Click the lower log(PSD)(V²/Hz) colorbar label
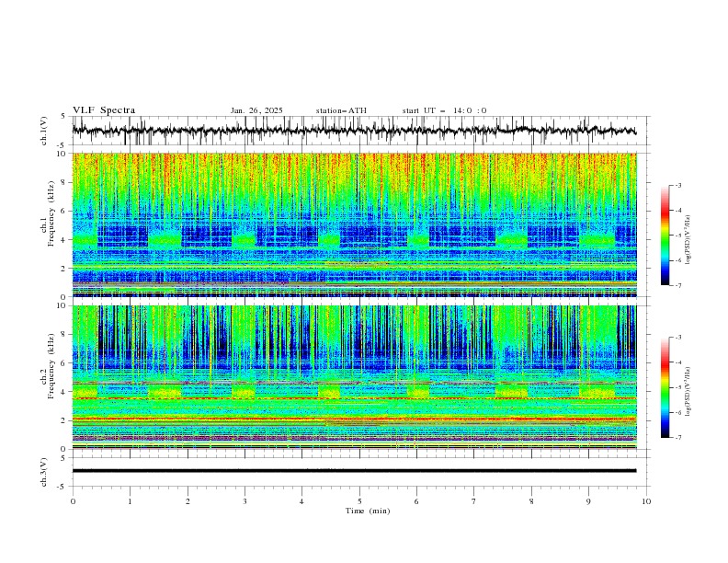 (688, 391)
